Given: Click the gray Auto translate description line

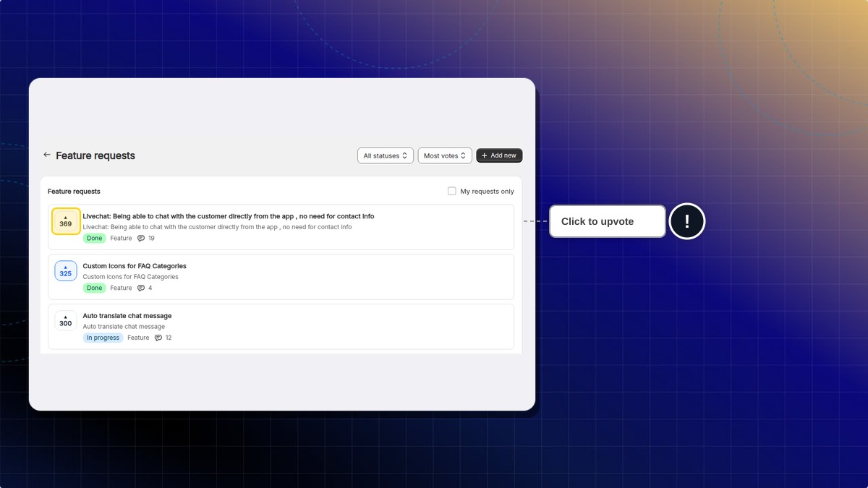Looking at the screenshot, I should point(124,327).
